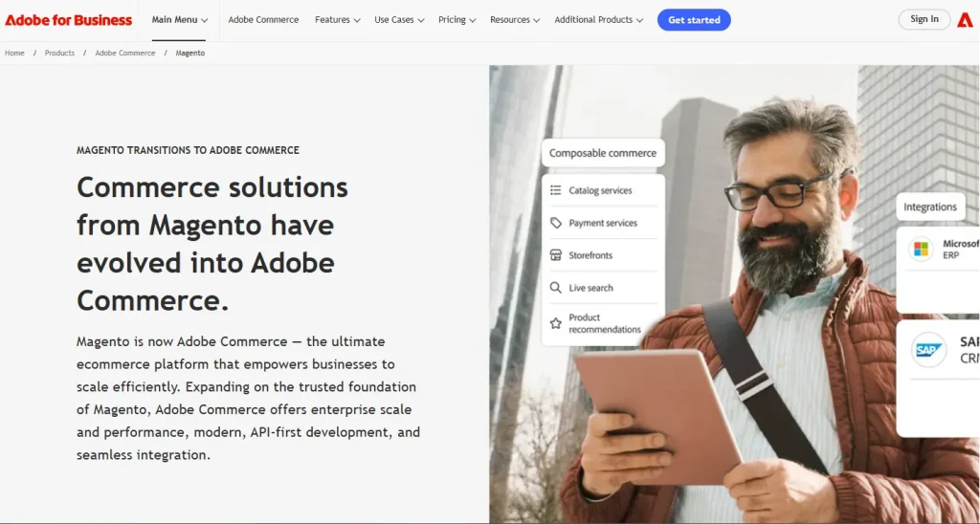Image resolution: width=980 pixels, height=524 pixels.
Task: Click the Live search magnifier icon
Action: (556, 287)
